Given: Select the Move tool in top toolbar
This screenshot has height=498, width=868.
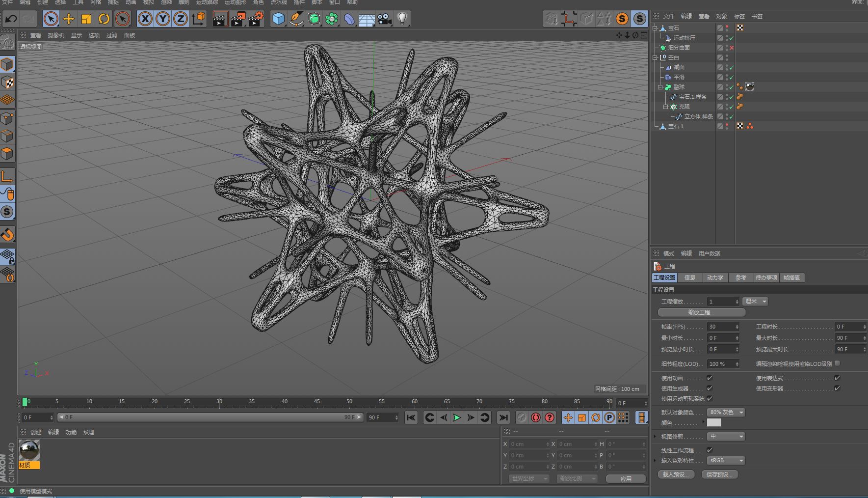Looking at the screenshot, I should click(x=69, y=19).
